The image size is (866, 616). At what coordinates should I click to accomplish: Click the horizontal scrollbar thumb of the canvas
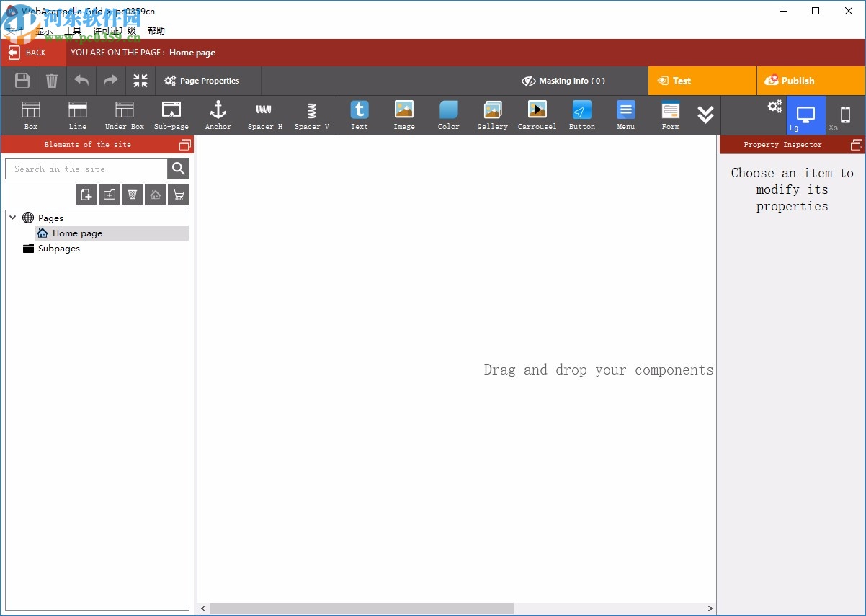point(361,609)
